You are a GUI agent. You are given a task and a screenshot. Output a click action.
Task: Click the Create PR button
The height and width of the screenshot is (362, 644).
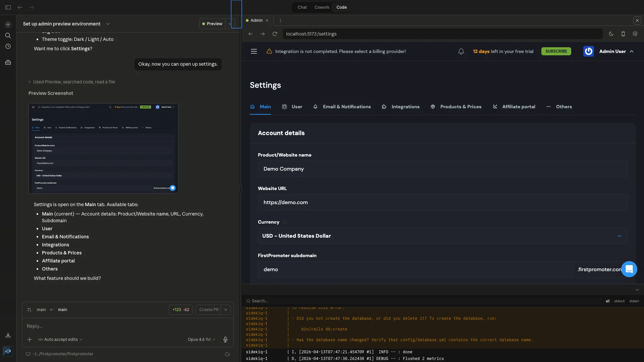pyautogui.click(x=209, y=309)
